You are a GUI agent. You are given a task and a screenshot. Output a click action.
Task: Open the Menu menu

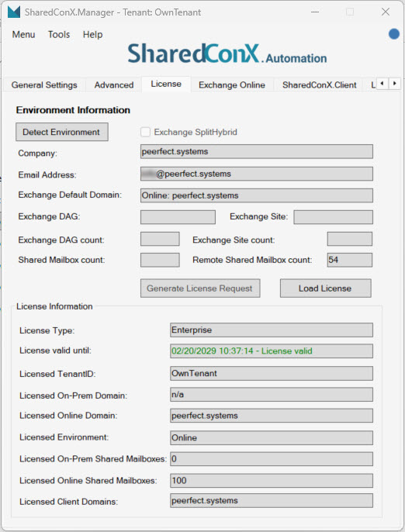coord(23,35)
